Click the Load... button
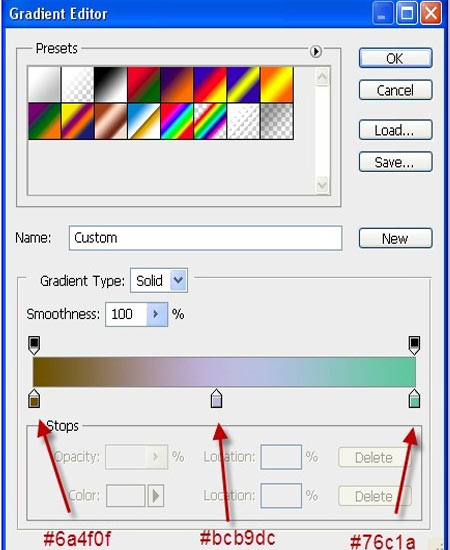This screenshot has height=550, width=450. pyautogui.click(x=395, y=130)
